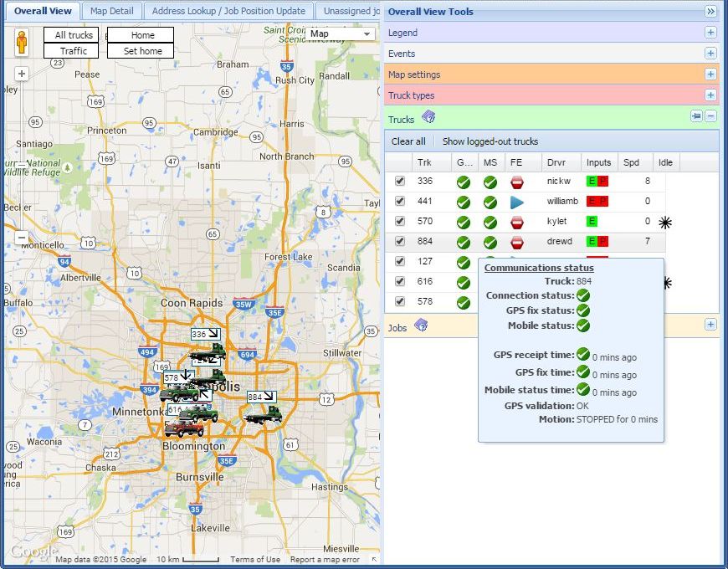728x569 pixels.
Task: Zoom out the map with minus button
Action: click(22, 238)
